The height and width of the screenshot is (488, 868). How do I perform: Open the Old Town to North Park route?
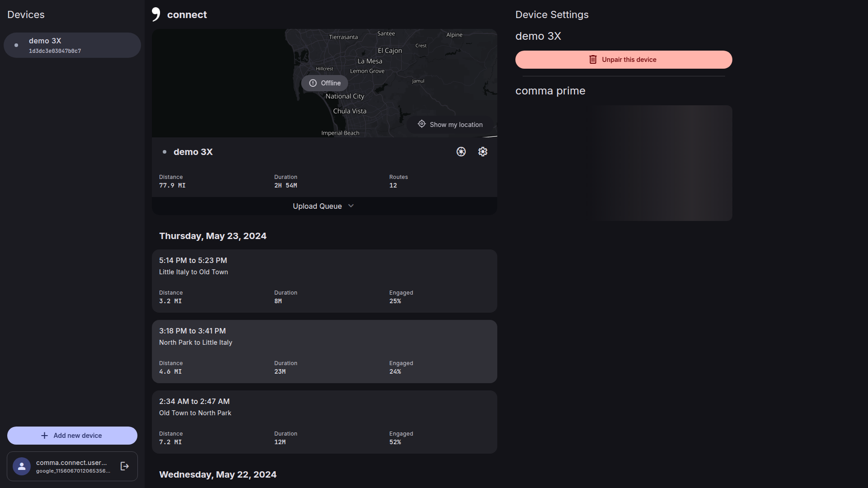(x=325, y=422)
